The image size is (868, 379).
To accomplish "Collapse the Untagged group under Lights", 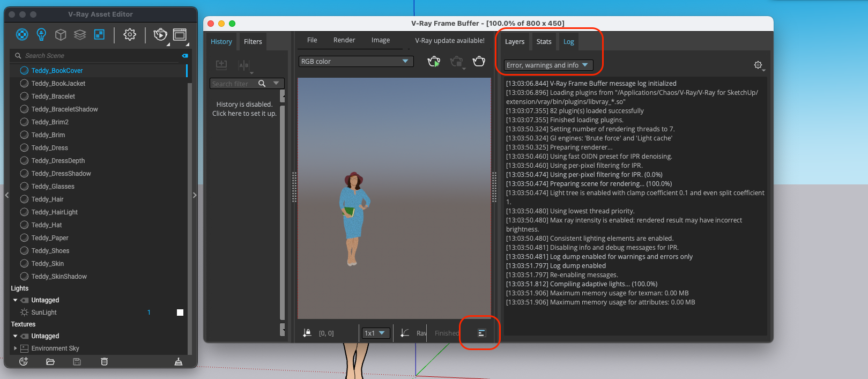I will pyautogui.click(x=15, y=300).
